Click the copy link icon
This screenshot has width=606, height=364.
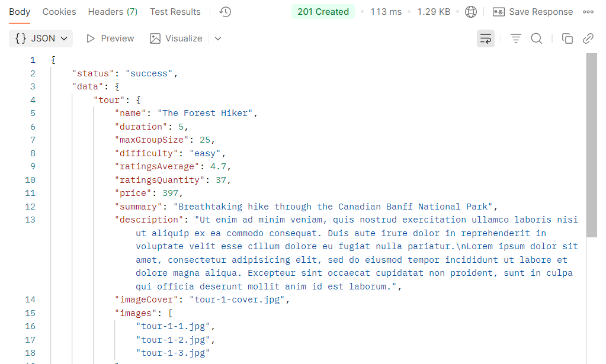588,38
